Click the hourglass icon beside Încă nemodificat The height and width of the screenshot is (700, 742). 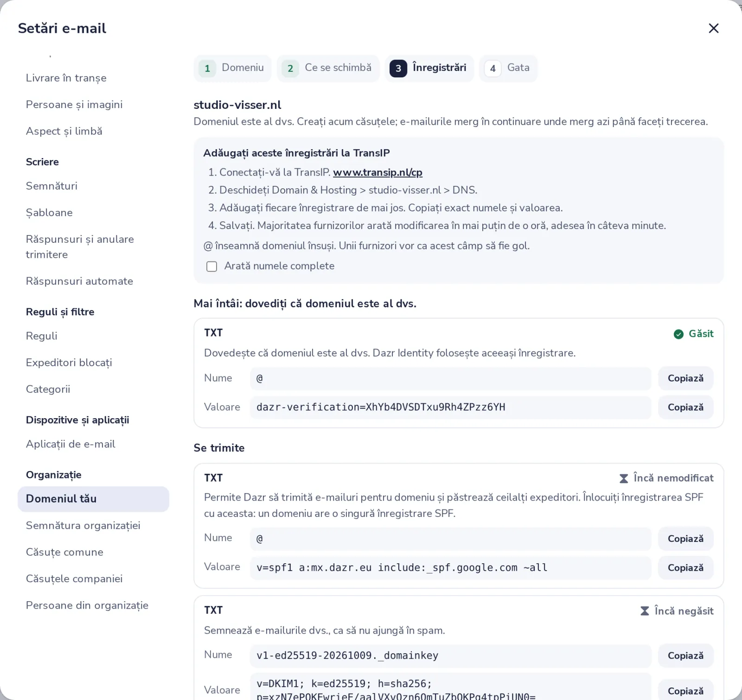pos(624,478)
